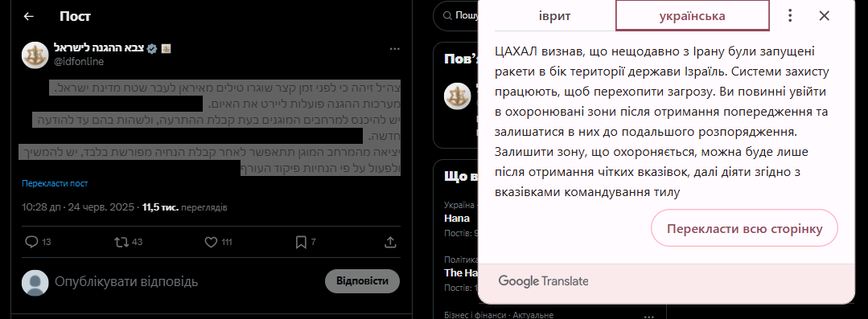Click the reply icon with 13 replies
Viewport: 868px width, 319px height.
32,242
